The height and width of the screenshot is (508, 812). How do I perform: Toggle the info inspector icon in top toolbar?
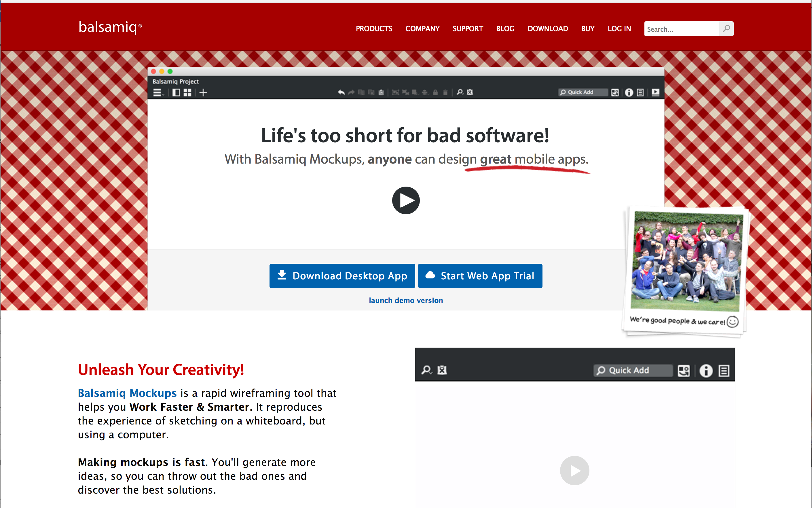[629, 92]
